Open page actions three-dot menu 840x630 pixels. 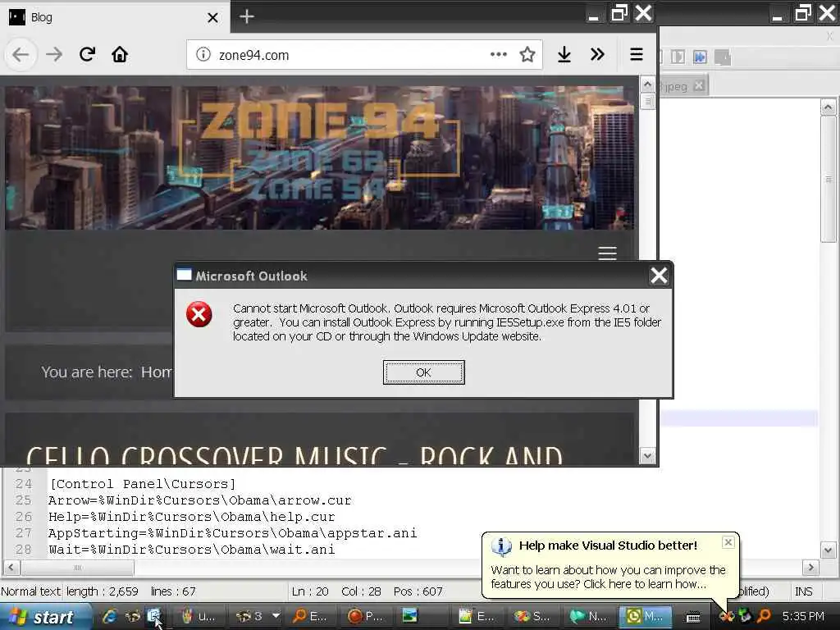point(498,55)
